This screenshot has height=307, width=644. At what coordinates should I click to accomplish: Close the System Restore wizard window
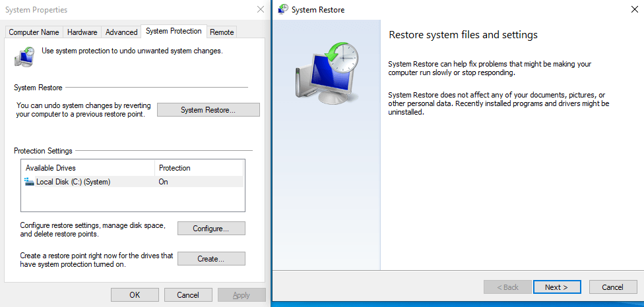[x=635, y=9]
